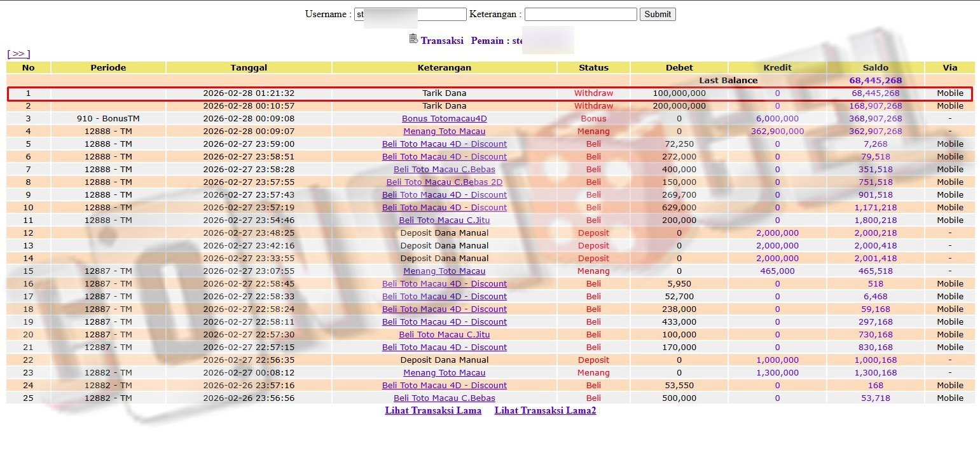Image resolution: width=980 pixels, height=453 pixels.
Task: Click Beli Toto Macau C.Jitu in row 20
Action: click(x=444, y=335)
